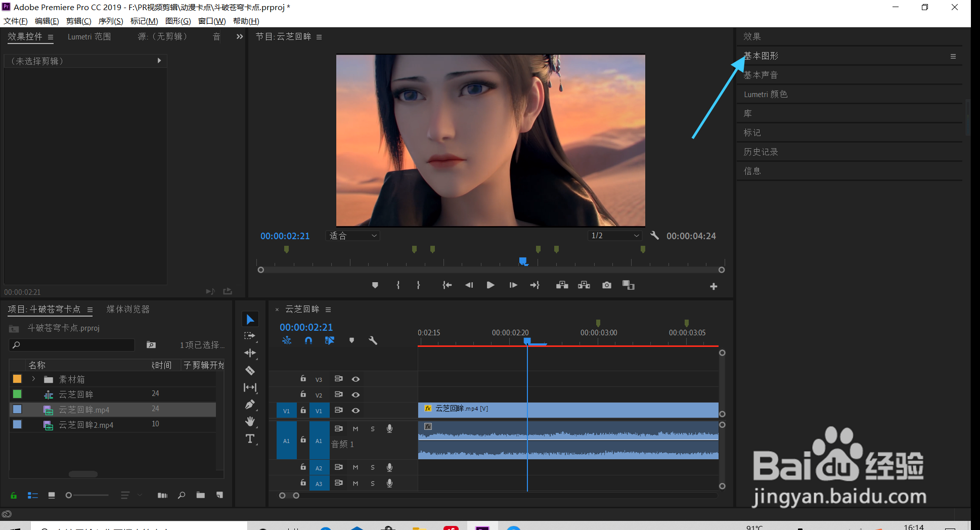Open the Button Editor plus icon
980x530 pixels.
[714, 286]
